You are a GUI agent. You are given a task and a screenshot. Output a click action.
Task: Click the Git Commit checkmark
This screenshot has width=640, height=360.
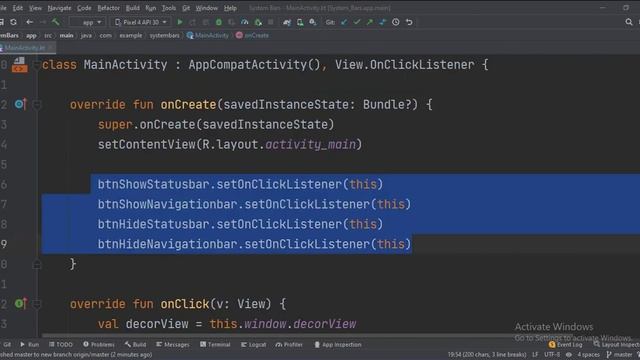point(357,22)
